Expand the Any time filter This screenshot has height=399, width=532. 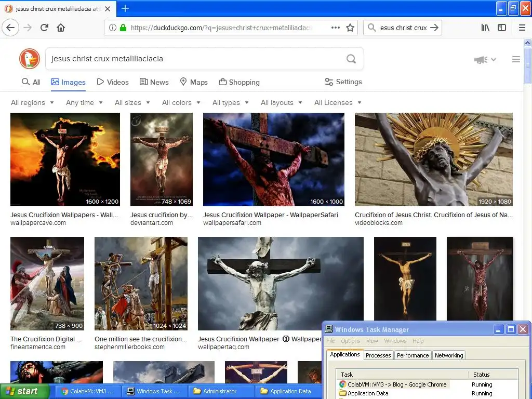tap(84, 102)
